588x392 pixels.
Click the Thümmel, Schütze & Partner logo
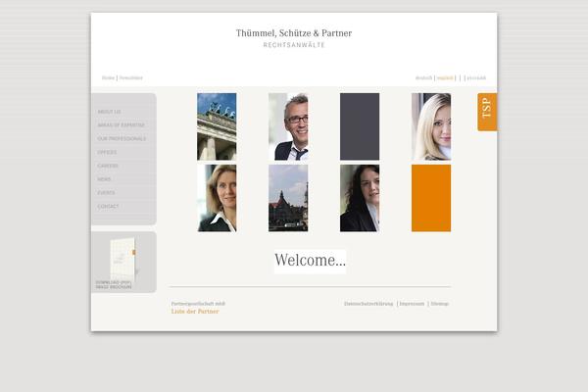(x=294, y=33)
